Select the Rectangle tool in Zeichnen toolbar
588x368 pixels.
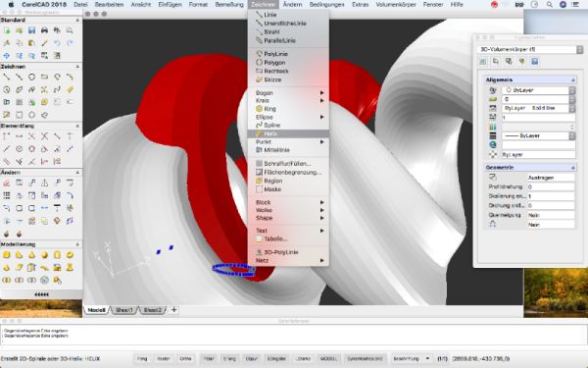tap(44, 77)
